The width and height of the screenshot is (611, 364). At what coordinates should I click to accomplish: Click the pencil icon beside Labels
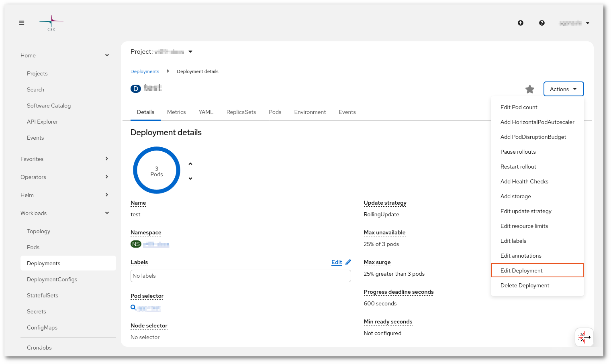click(x=348, y=262)
